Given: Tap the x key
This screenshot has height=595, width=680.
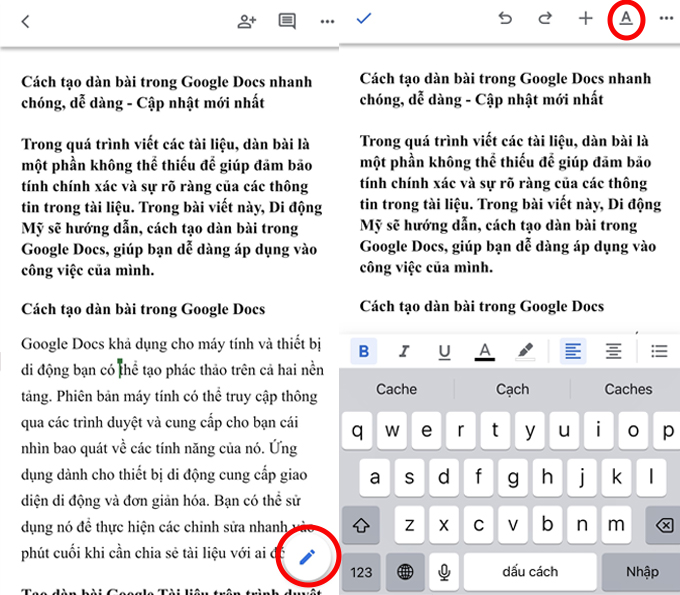Looking at the screenshot, I should point(444,525).
